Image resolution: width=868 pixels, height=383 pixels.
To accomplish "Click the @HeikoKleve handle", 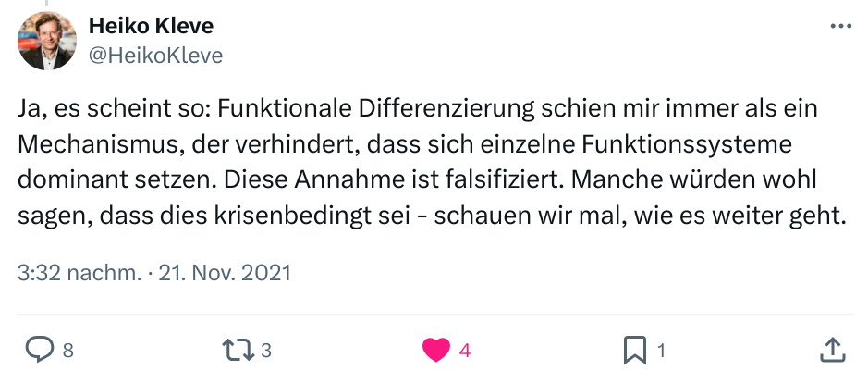I will tap(155, 56).
